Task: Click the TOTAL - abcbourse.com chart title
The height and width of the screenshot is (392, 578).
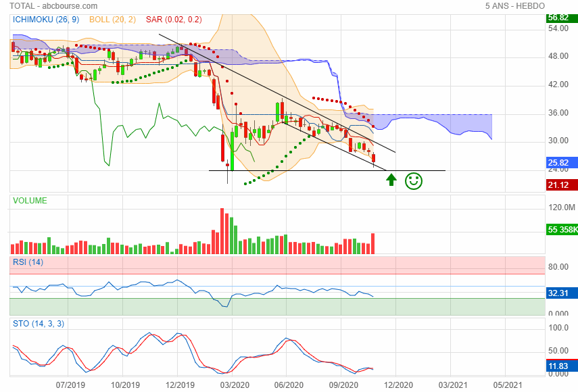Action: point(53,6)
